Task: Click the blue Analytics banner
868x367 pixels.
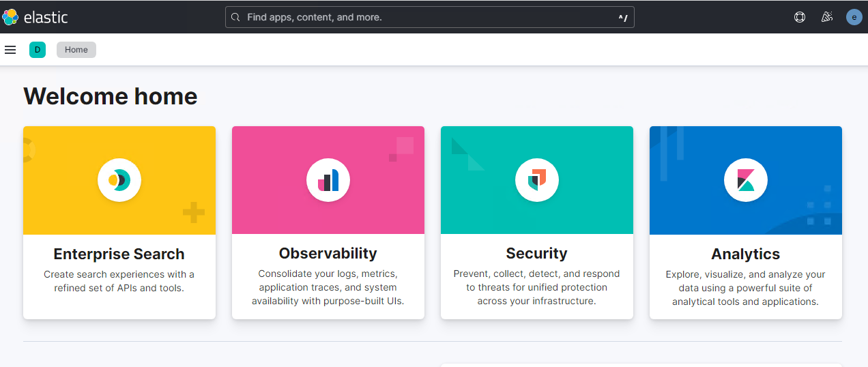Action: [746, 180]
